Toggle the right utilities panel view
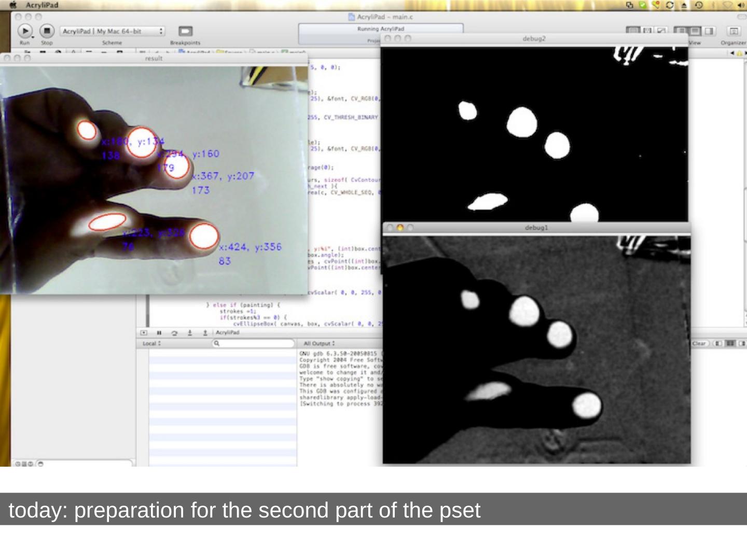The image size is (747, 560). (x=709, y=31)
